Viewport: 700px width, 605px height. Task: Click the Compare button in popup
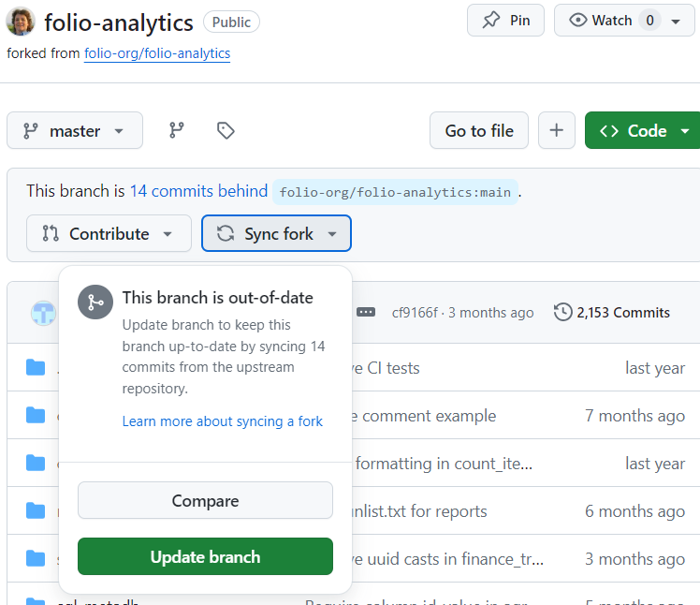click(205, 500)
